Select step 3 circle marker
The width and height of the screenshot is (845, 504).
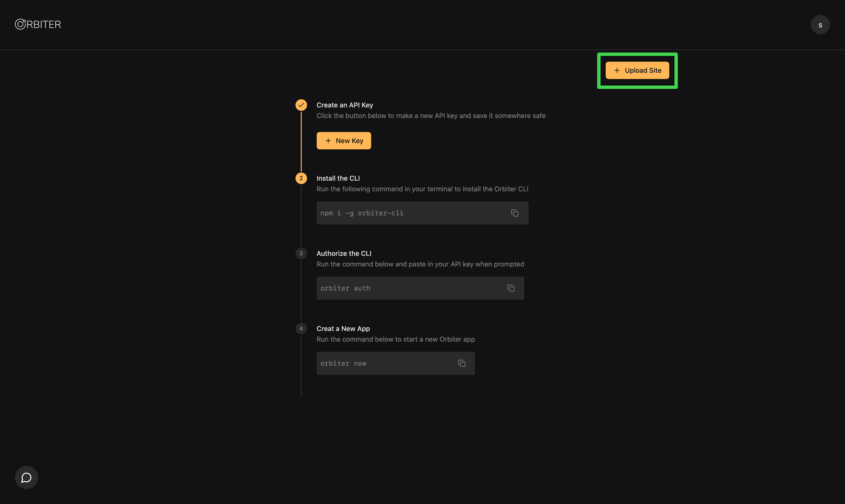pos(301,253)
